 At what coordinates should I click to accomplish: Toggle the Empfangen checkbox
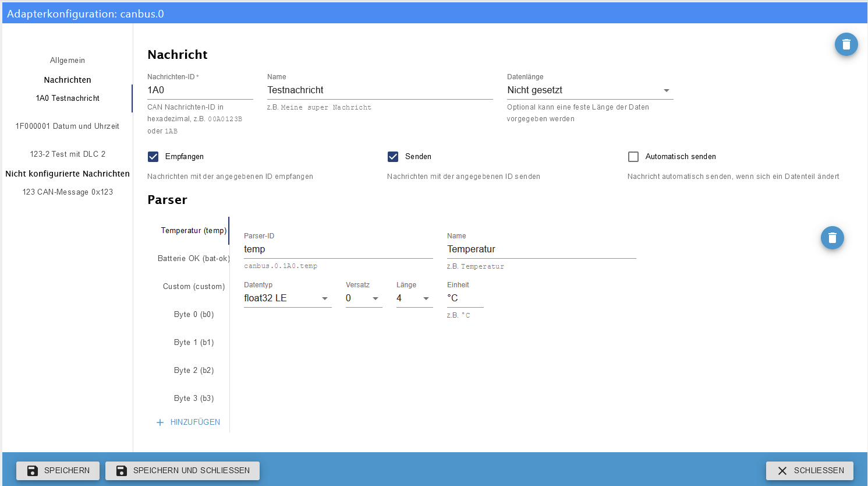[153, 157]
